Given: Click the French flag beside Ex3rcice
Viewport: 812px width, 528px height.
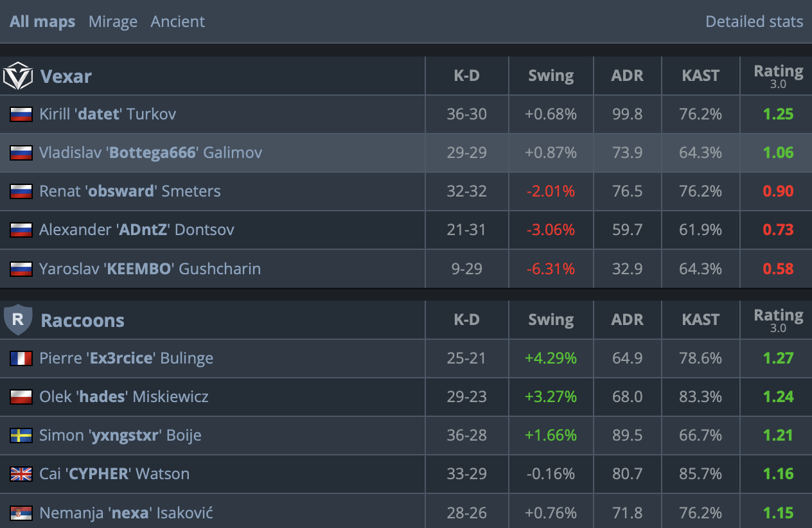Looking at the screenshot, I should [x=21, y=358].
